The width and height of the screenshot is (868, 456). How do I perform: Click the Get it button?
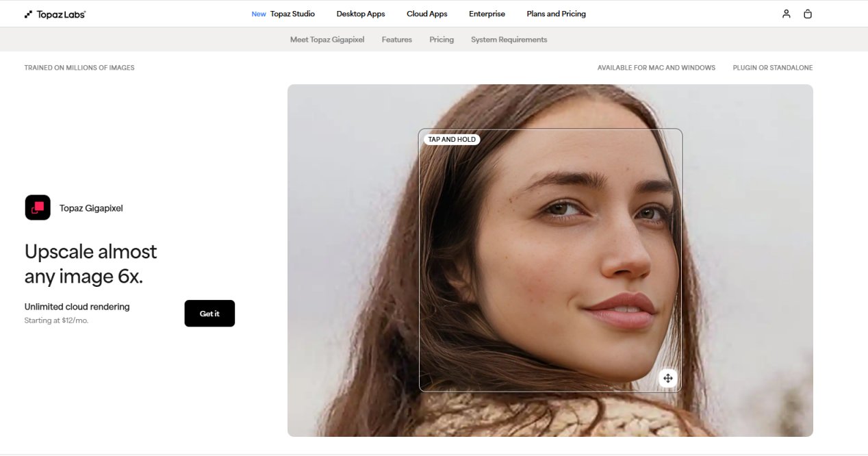point(209,313)
